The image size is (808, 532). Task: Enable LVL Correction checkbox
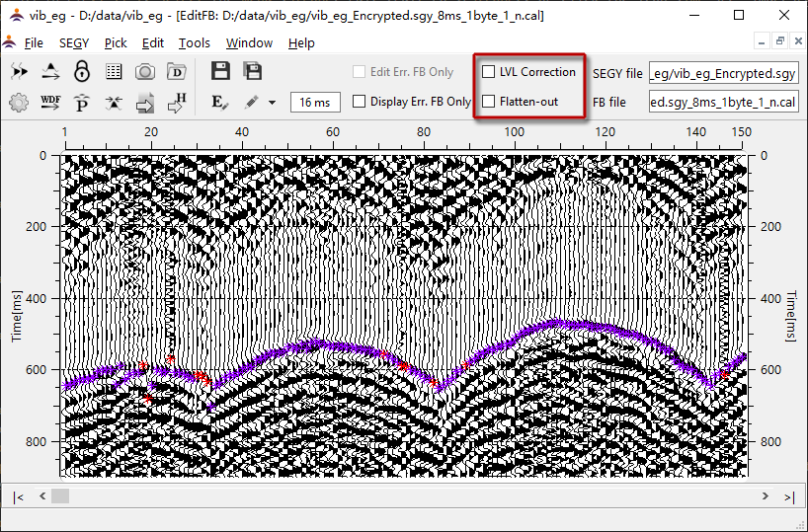coord(488,72)
